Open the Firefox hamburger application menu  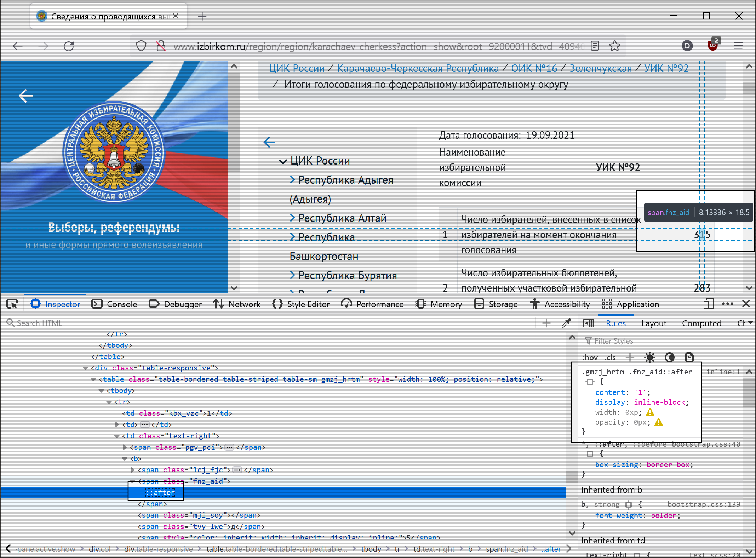click(x=738, y=46)
